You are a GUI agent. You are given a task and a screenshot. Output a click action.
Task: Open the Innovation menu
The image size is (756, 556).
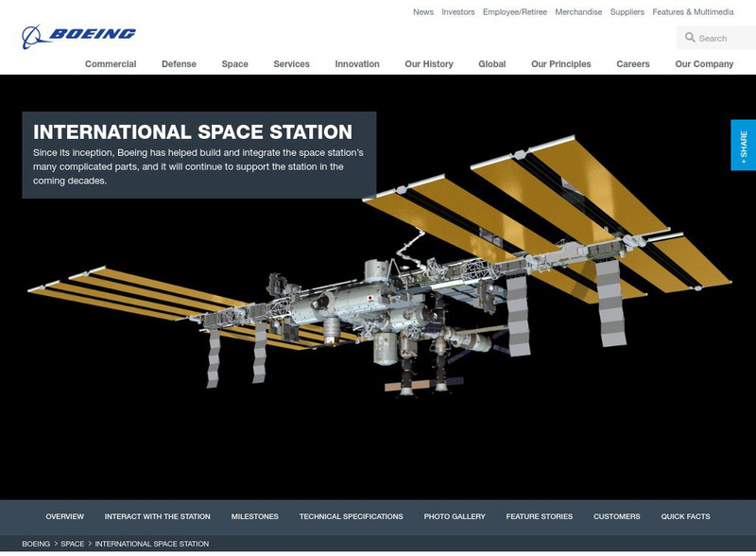pyautogui.click(x=357, y=63)
